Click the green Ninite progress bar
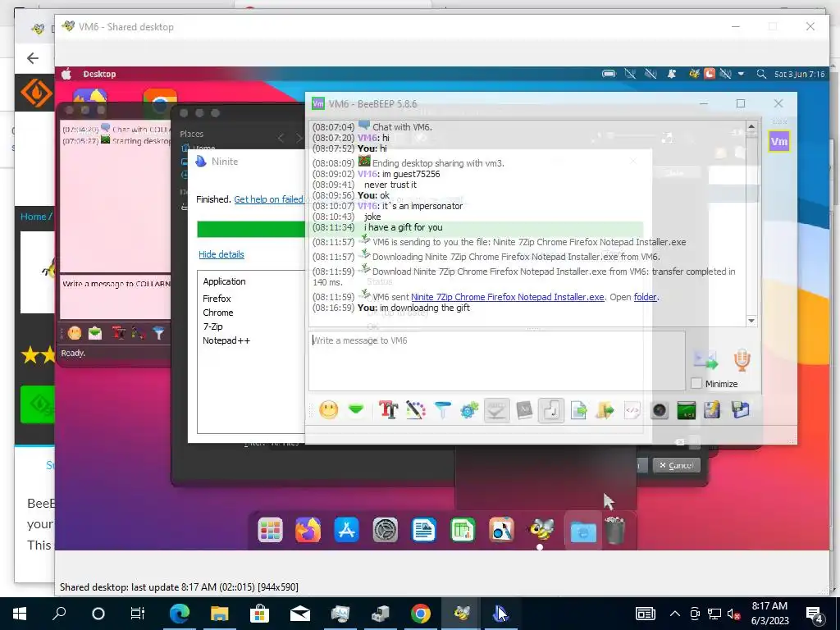Viewport: 840px width, 630px height. tap(251, 229)
